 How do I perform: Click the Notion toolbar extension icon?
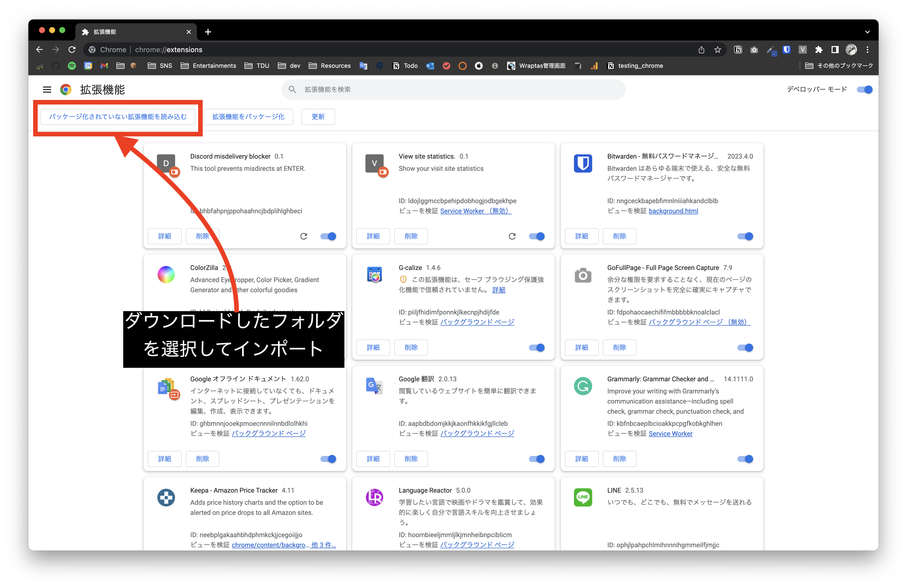pos(738,50)
